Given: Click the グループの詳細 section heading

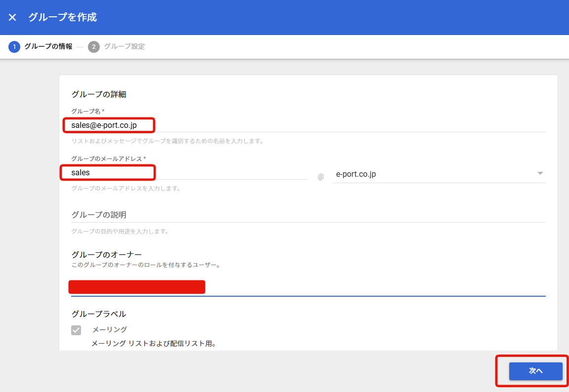Looking at the screenshot, I should pyautogui.click(x=99, y=94).
